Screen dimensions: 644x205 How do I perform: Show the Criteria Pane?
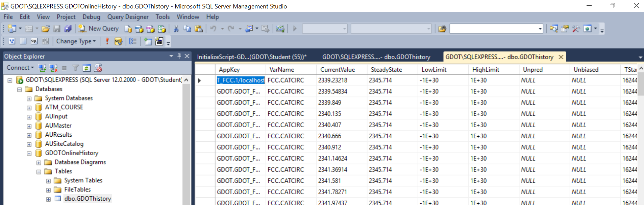coord(23,41)
